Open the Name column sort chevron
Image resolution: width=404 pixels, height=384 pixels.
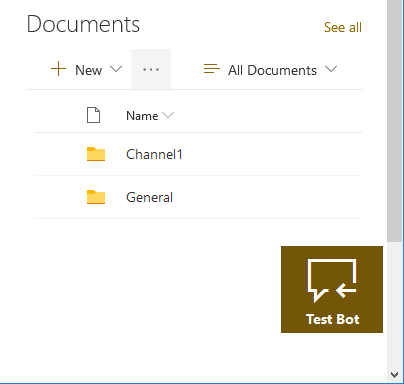pyautogui.click(x=168, y=115)
